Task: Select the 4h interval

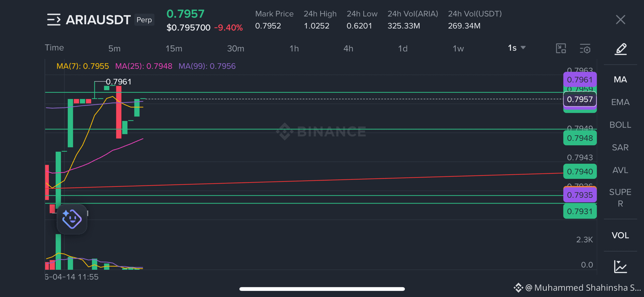Action: (x=348, y=48)
